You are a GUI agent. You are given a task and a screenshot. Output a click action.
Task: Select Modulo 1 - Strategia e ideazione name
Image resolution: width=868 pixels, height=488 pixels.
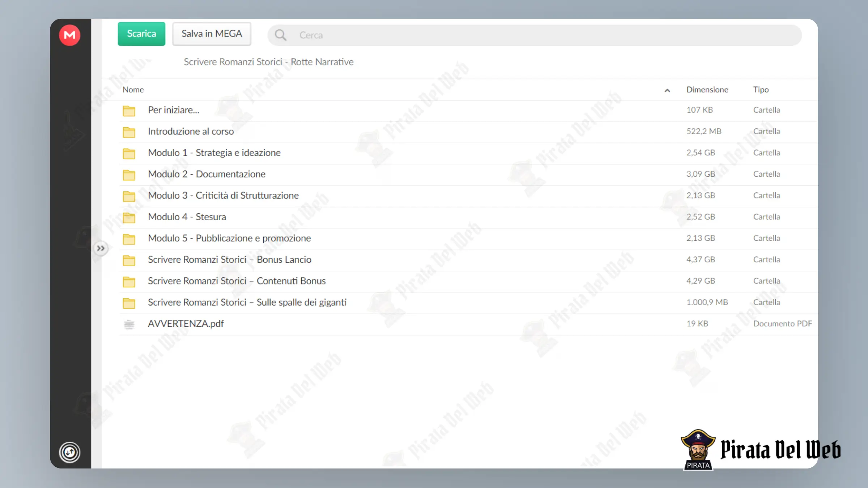(x=214, y=153)
